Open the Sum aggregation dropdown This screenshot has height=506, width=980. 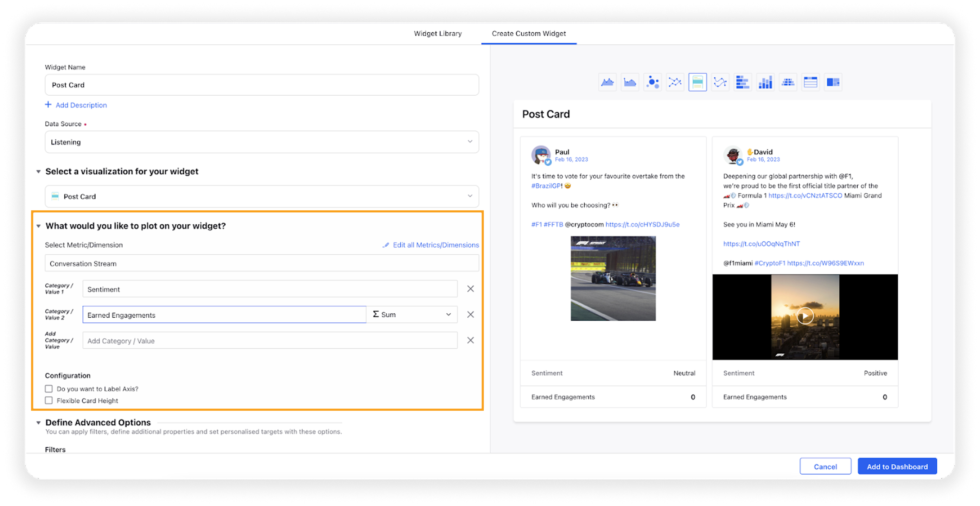click(x=412, y=315)
